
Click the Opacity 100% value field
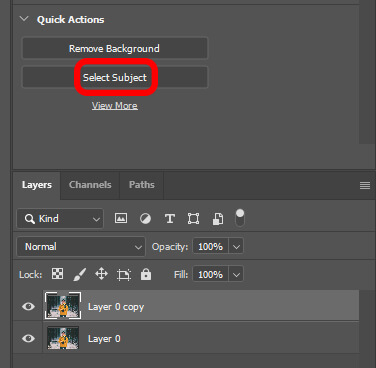click(210, 247)
